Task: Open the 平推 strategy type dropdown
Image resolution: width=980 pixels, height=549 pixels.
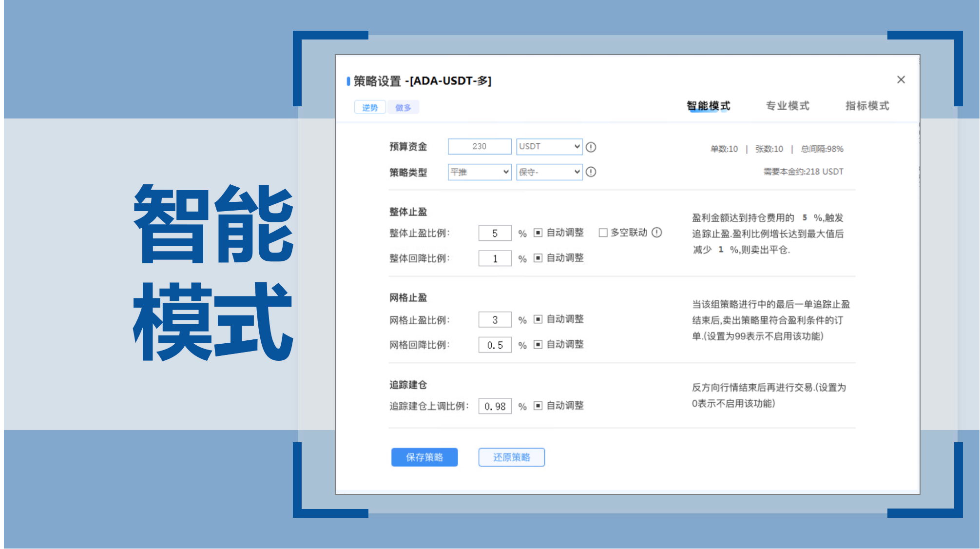Action: [x=480, y=172]
